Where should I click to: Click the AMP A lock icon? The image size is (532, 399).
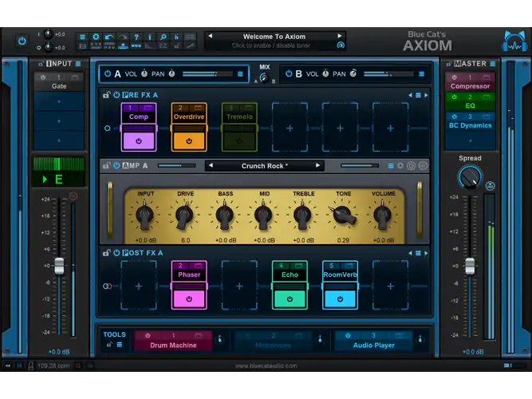107,165
